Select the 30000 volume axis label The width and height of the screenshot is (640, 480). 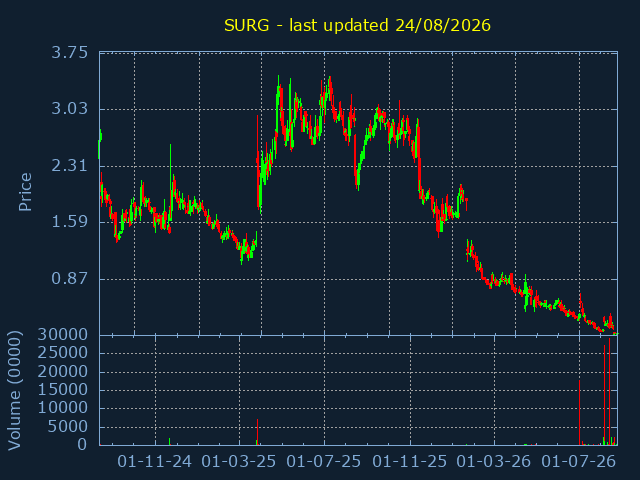63,335
